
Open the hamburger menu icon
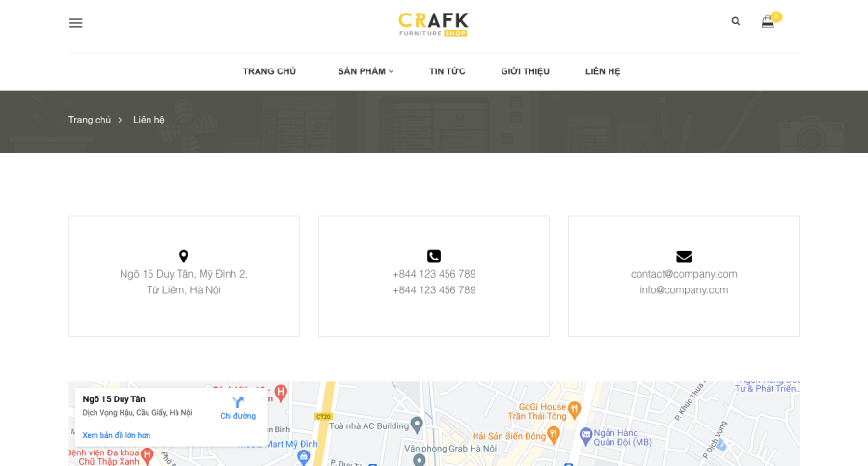[76, 23]
